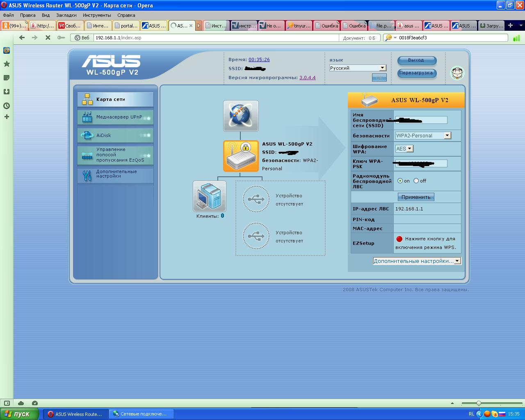Select Медиасервер UPnP sidebar item
525x420 pixels.
[x=115, y=117]
